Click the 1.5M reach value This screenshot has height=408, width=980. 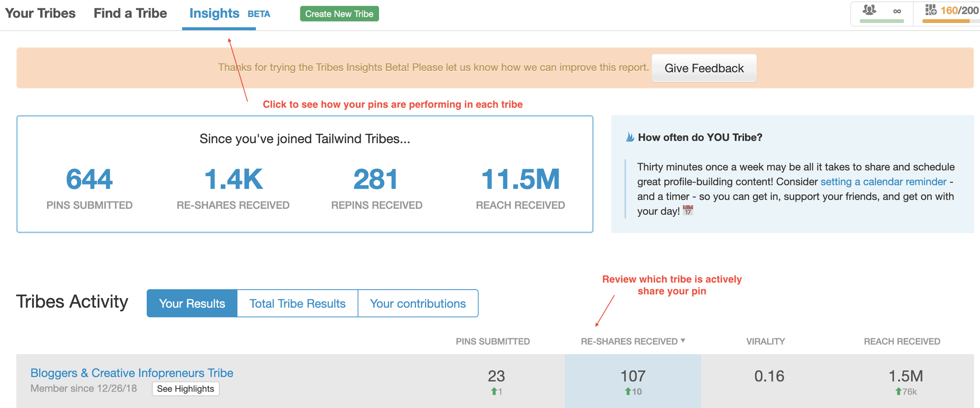point(905,376)
